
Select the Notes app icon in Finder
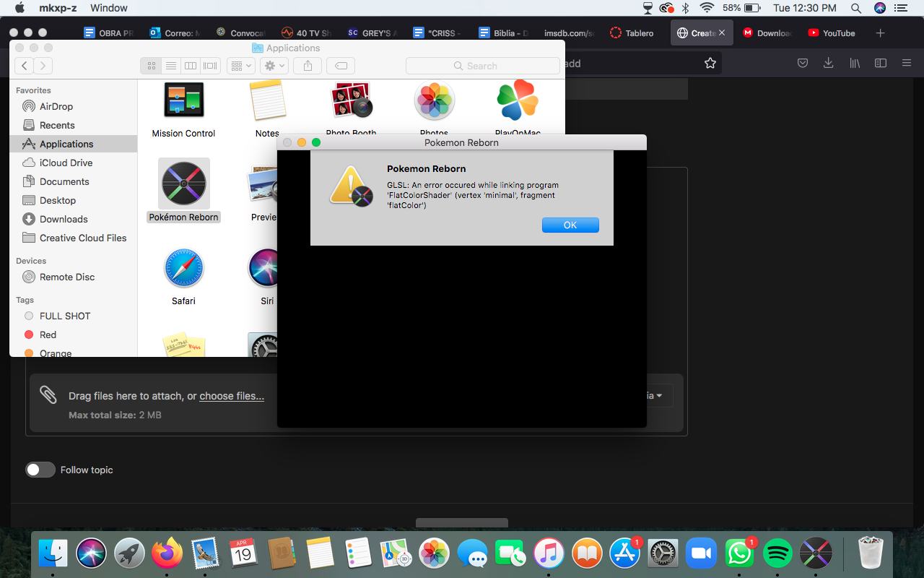[267, 101]
